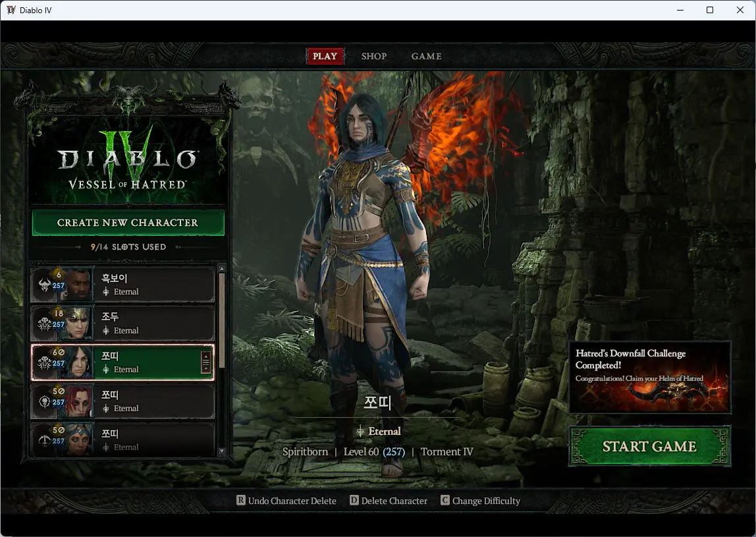Click the level 18 badge on 조두

[59, 313]
